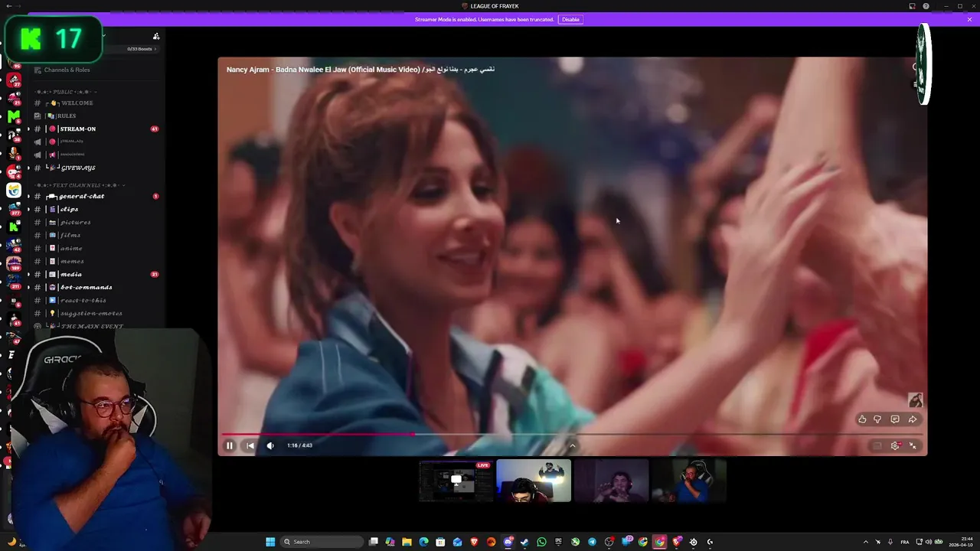Select the third participant's dark webcam thumbnail
Viewport: 980px width, 551px height.
[612, 481]
